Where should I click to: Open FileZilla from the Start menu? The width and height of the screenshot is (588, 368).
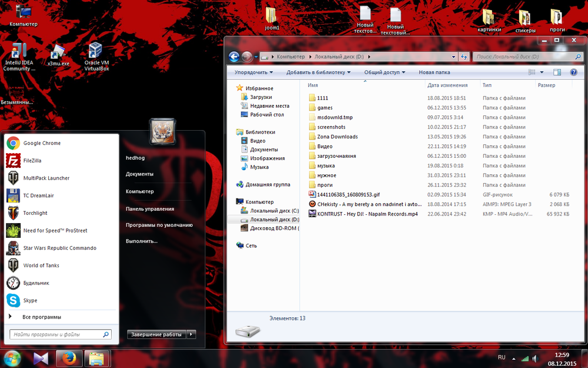click(x=32, y=160)
